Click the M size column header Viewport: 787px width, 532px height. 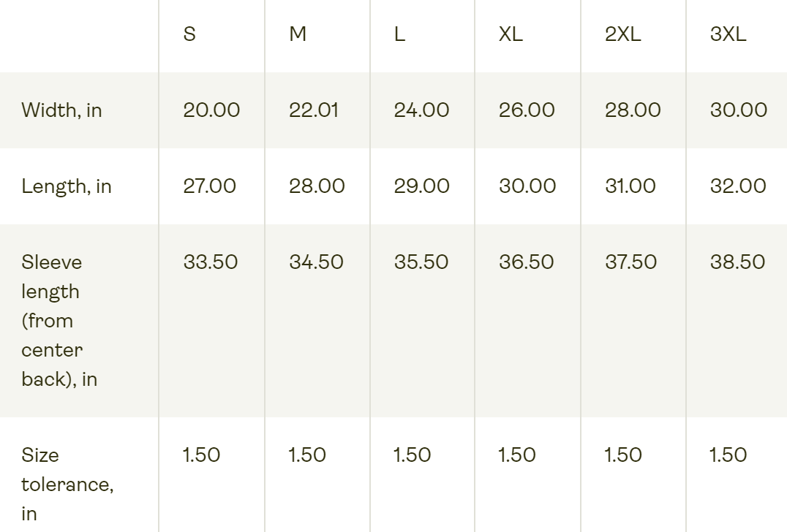point(298,34)
